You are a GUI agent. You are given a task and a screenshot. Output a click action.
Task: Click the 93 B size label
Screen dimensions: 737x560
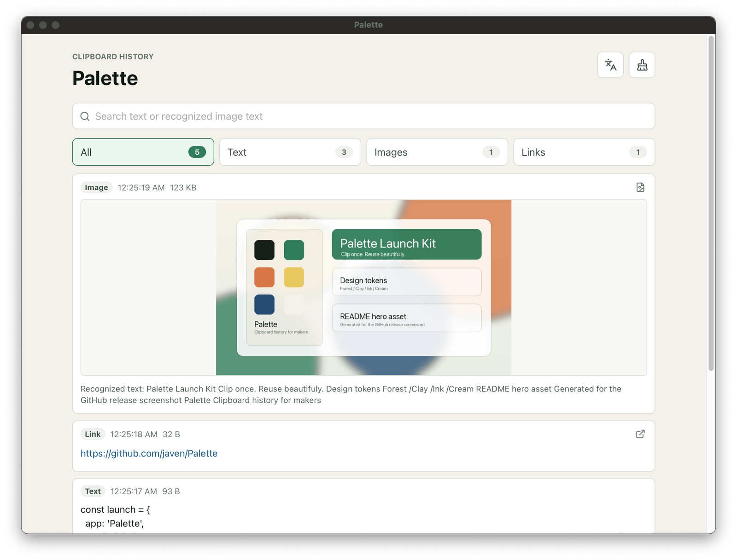(x=171, y=492)
